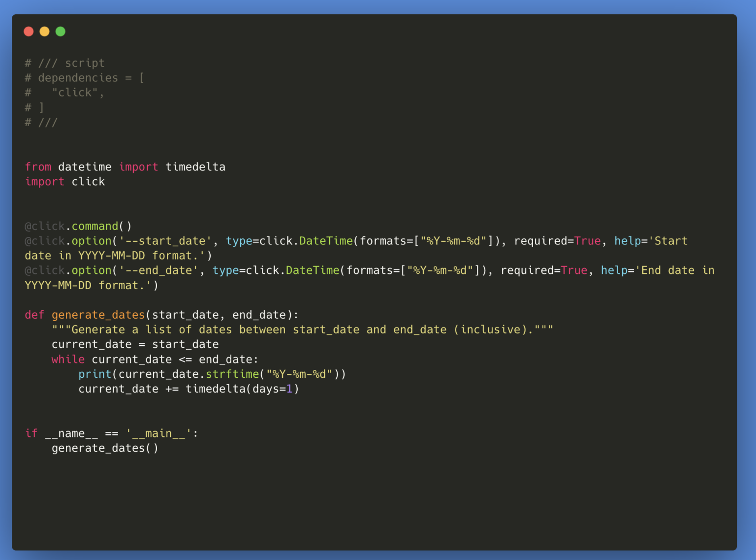Click the 'while' keyword
The image size is (756, 560).
68,360
